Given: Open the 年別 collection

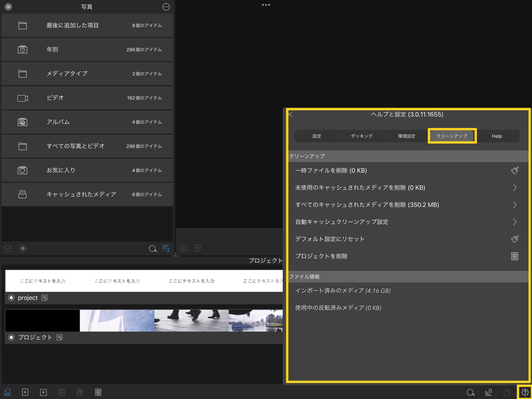Looking at the screenshot, I should (87, 49).
